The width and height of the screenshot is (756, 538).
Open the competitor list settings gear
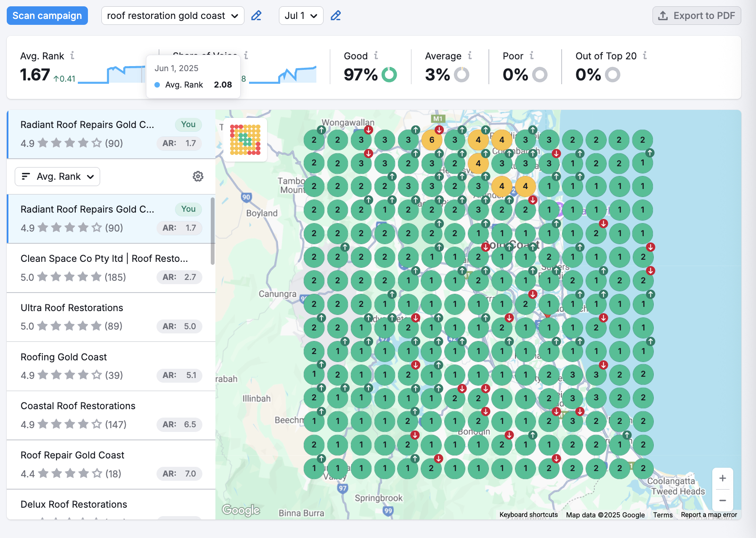(x=198, y=176)
